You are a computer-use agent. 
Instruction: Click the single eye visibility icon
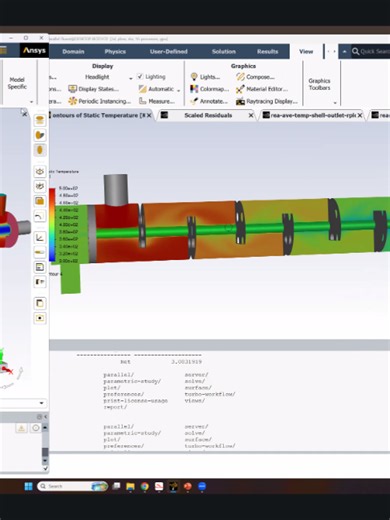tap(40, 172)
